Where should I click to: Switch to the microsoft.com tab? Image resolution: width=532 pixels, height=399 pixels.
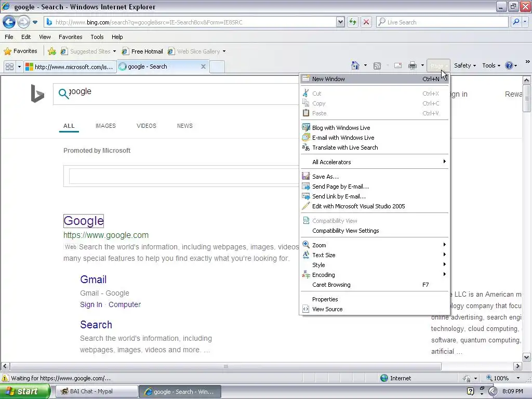point(70,66)
